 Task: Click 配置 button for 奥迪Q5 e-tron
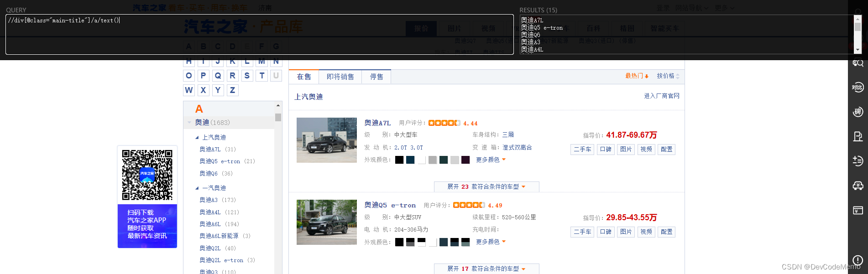point(667,232)
